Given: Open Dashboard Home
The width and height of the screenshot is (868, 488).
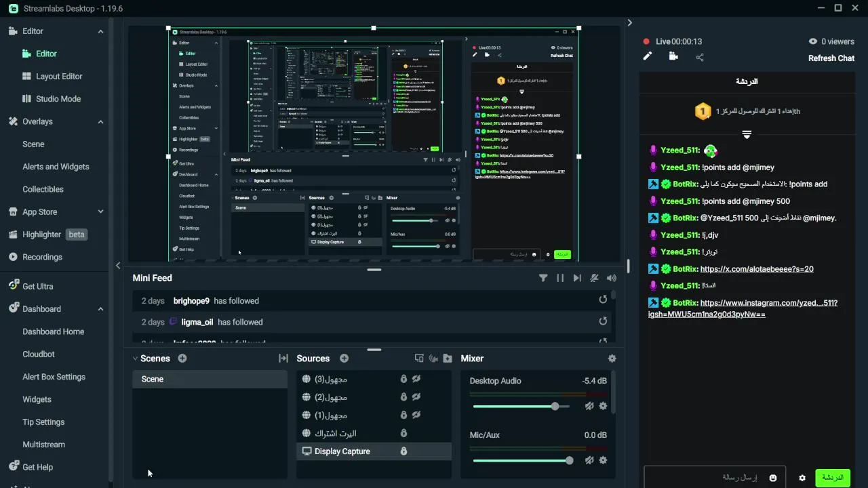Looking at the screenshot, I should click(54, 331).
